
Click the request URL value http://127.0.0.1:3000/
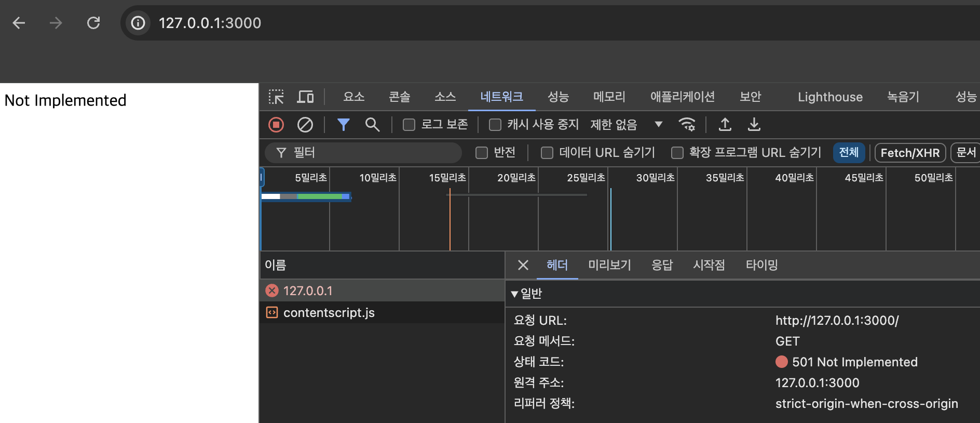[837, 321]
